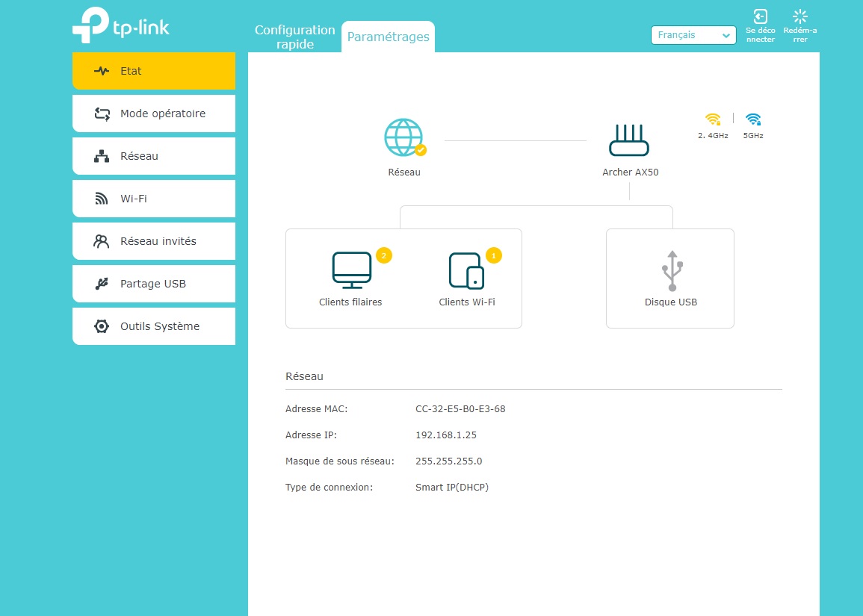Image resolution: width=863 pixels, height=616 pixels.
Task: Open the Réseau sidebar section
Action: click(154, 156)
